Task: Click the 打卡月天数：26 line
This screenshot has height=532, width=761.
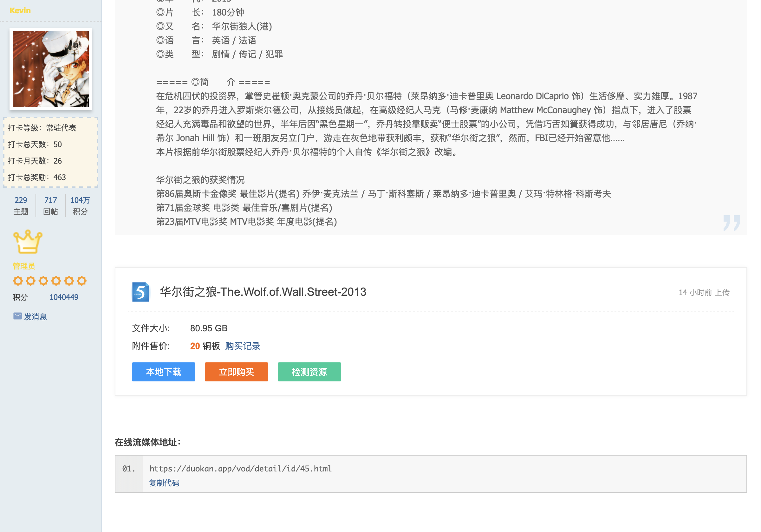Action: (x=35, y=161)
